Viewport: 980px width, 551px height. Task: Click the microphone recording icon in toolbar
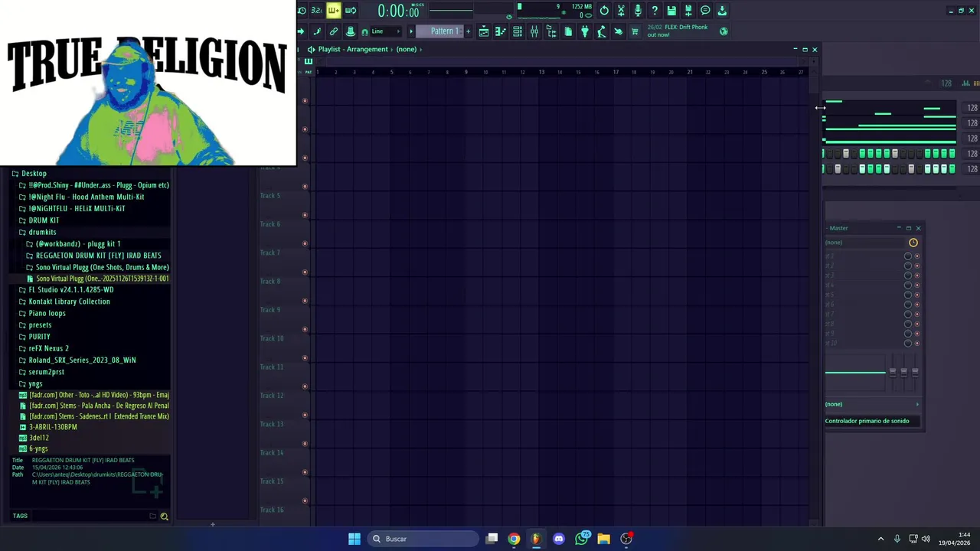point(638,11)
